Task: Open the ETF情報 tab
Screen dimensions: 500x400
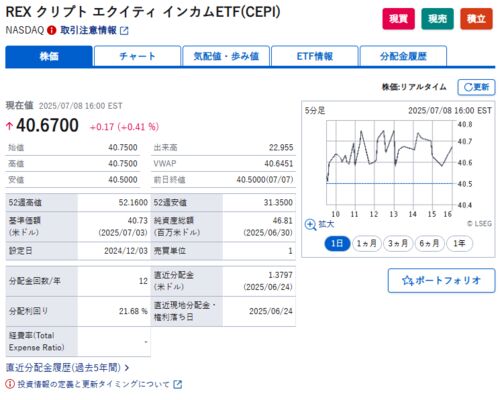Action: coord(315,56)
